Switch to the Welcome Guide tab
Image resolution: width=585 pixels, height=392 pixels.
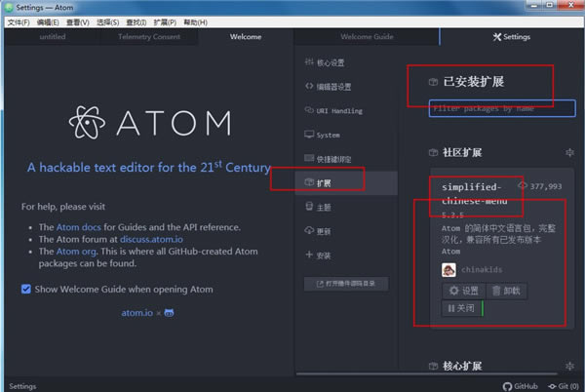point(367,36)
